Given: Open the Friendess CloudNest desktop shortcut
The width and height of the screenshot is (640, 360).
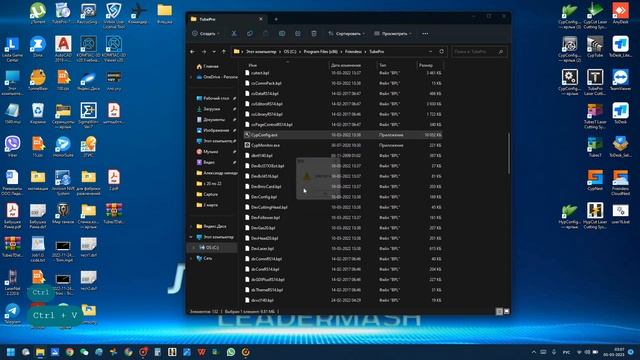Looking at the screenshot, I should (x=620, y=182).
